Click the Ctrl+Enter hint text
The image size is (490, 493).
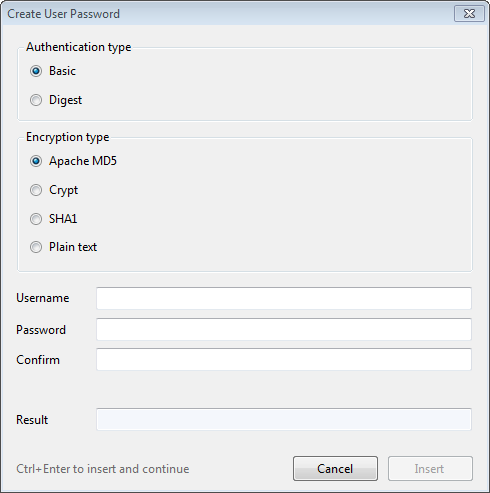click(103, 469)
